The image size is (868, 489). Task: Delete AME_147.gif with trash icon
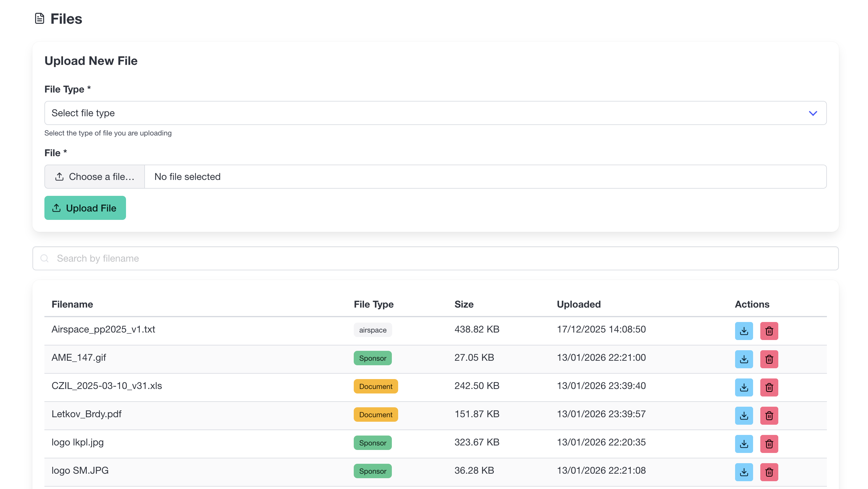point(769,359)
